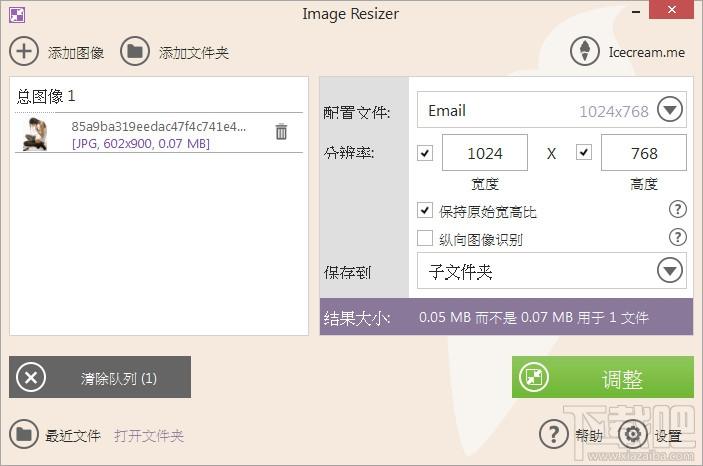Click the question mark help icon at bottom
Viewport: 703px width, 466px height.
tap(553, 434)
